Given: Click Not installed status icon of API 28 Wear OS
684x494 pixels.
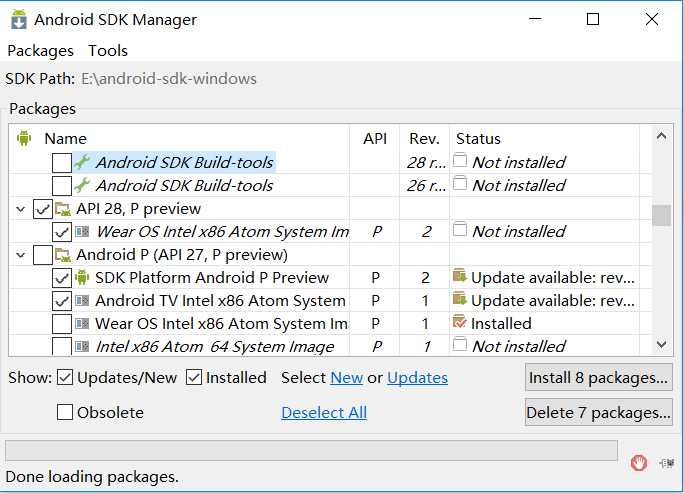Looking at the screenshot, I should (460, 229).
